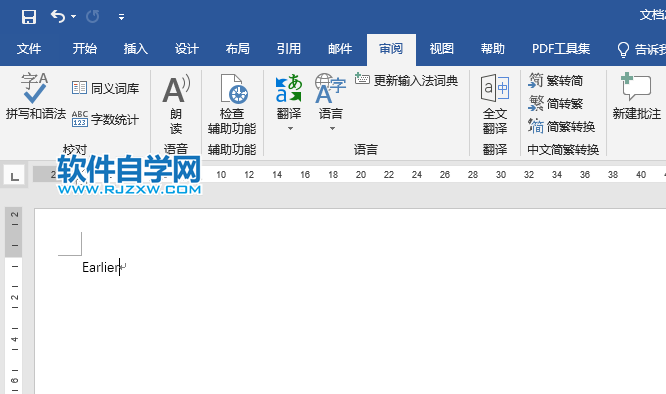Image resolution: width=666 pixels, height=394 pixels.
Task: Expand the 翻译 dropdown arrow
Action: click(x=291, y=128)
